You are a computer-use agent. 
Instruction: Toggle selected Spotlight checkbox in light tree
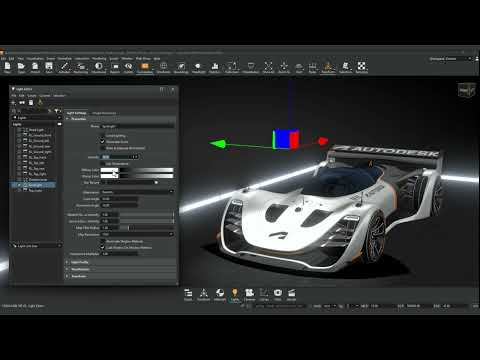[19, 185]
